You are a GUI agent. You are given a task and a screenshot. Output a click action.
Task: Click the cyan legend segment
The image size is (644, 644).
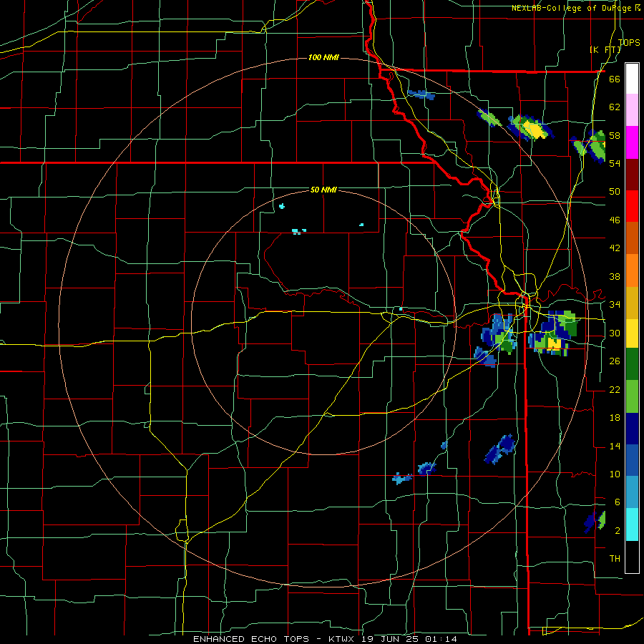632,525
